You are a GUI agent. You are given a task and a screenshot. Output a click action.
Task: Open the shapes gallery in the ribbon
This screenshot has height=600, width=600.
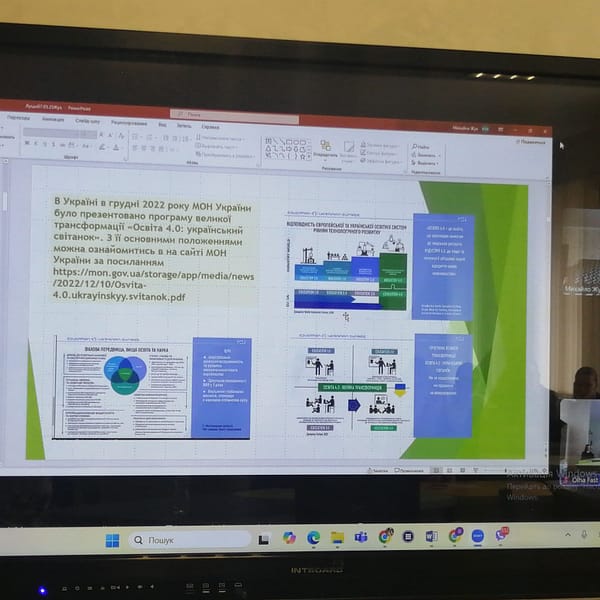pos(287,148)
